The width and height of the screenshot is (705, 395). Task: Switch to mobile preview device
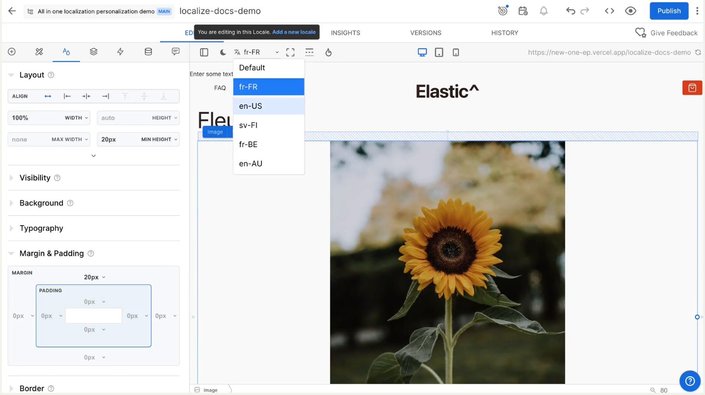point(456,52)
